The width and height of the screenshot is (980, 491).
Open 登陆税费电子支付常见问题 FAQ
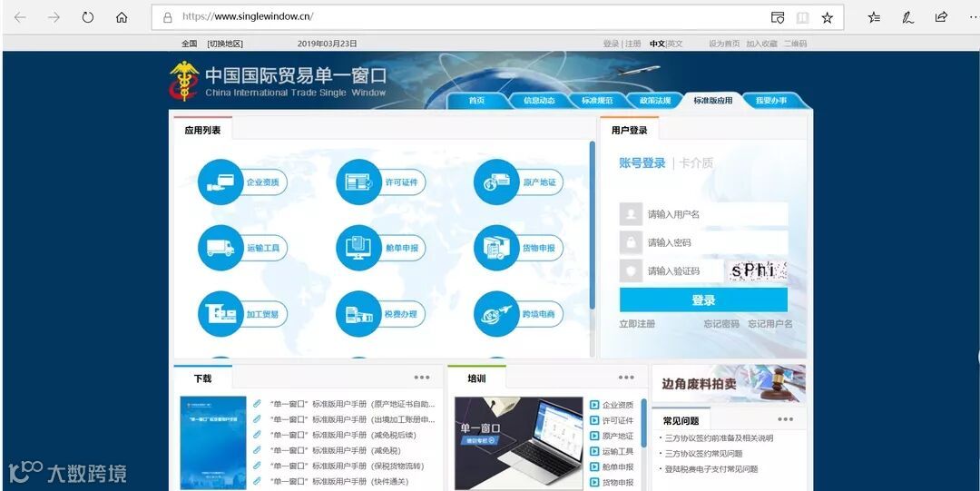(711, 469)
